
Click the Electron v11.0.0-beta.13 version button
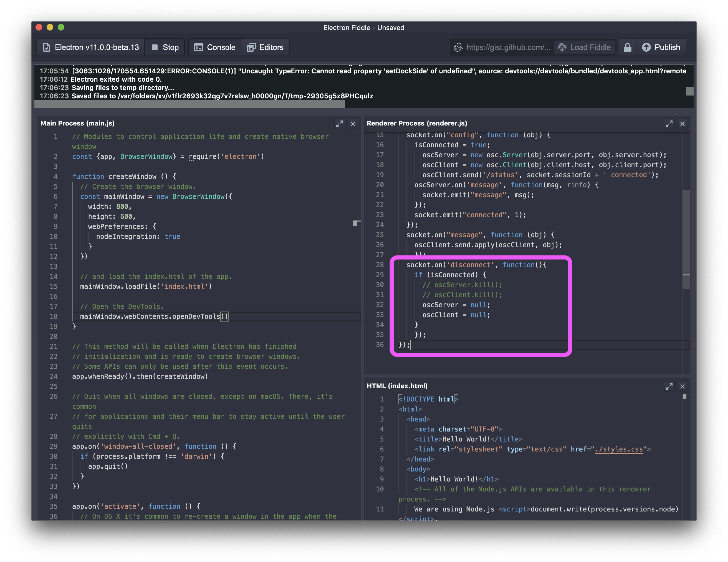91,47
